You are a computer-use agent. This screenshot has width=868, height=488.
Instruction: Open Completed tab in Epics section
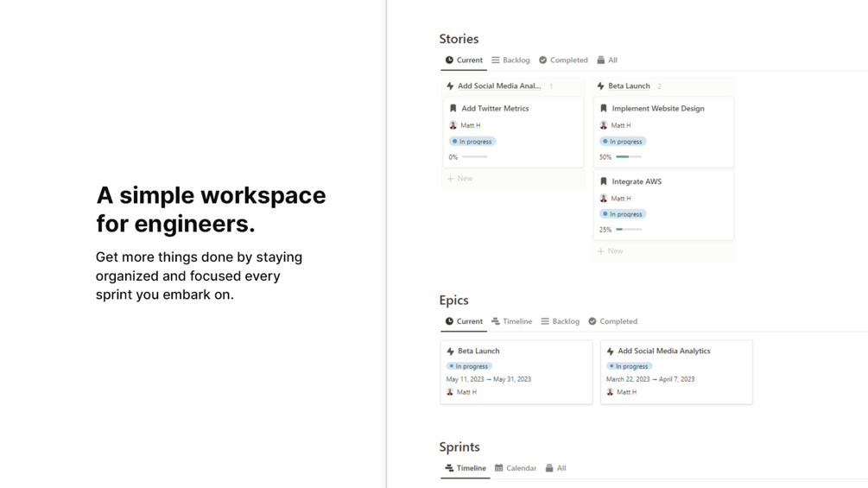point(613,321)
